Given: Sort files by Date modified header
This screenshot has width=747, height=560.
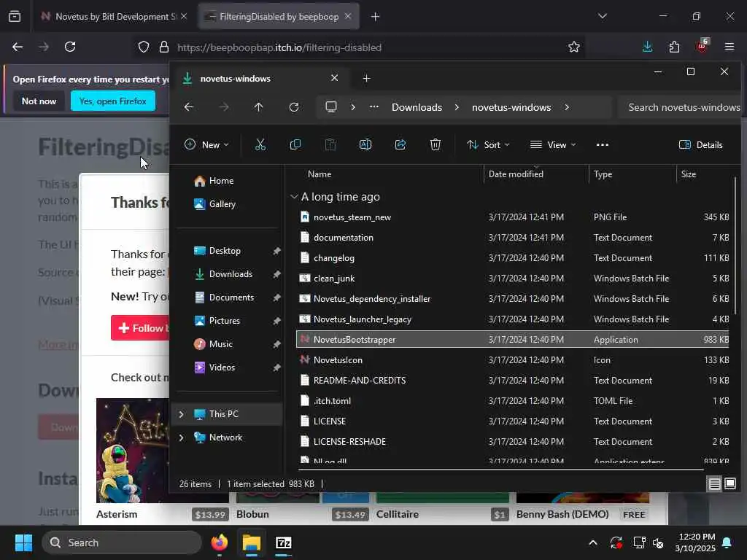Looking at the screenshot, I should (516, 174).
